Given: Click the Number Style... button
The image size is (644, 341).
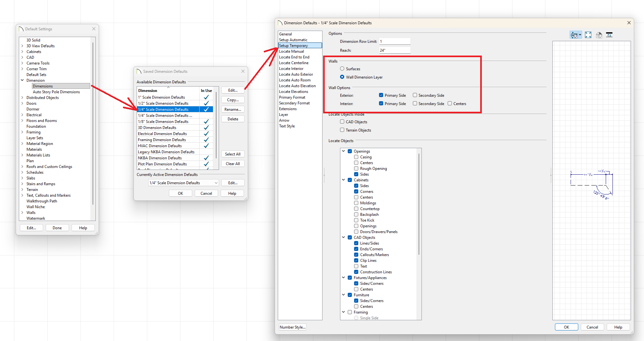Looking at the screenshot, I should 292,327.
